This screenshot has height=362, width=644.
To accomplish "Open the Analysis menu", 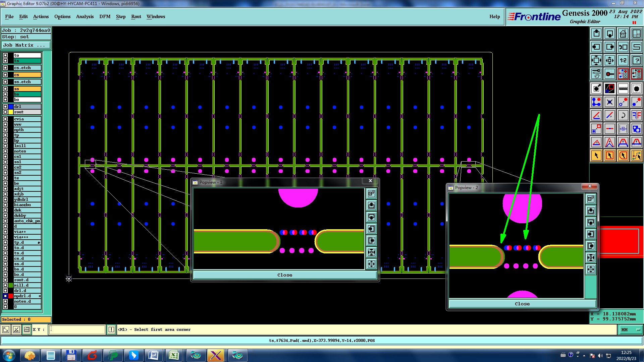I will (x=85, y=16).
